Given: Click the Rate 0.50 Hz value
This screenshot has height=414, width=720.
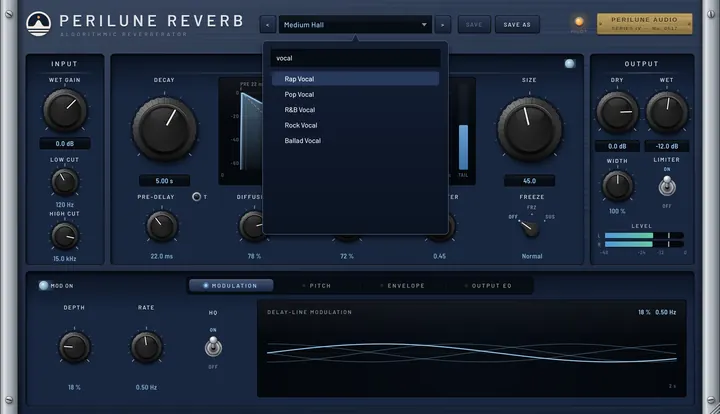Looking at the screenshot, I should [146, 387].
